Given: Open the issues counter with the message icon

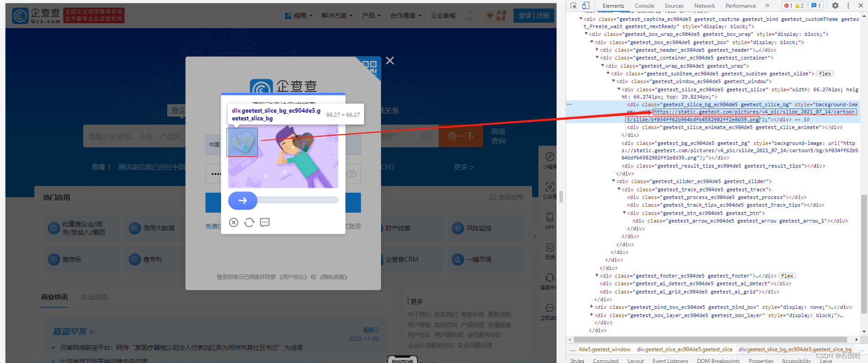Looking at the screenshot, I should tap(816, 5).
